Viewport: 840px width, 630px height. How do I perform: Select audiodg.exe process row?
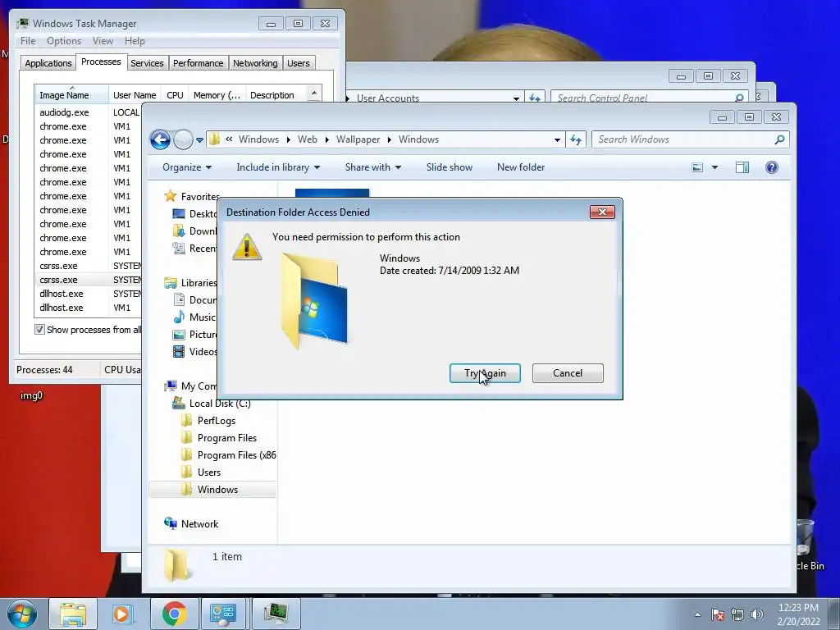click(x=88, y=112)
